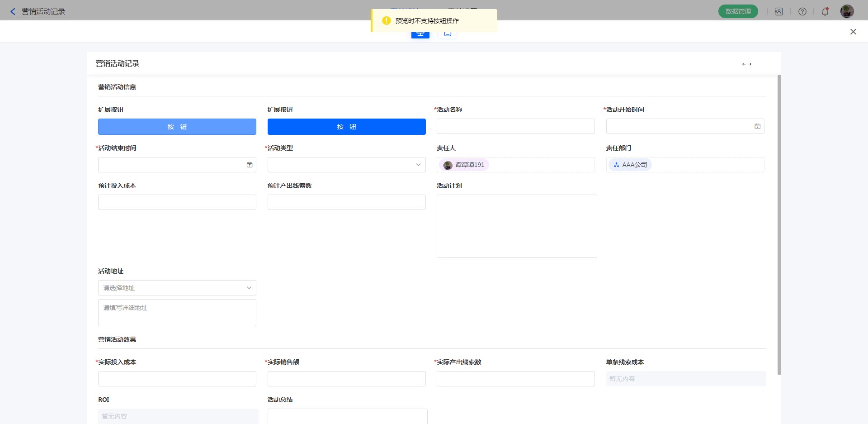Image resolution: width=868 pixels, height=424 pixels.
Task: Switch to the mobile preview mode
Action: coord(448,34)
